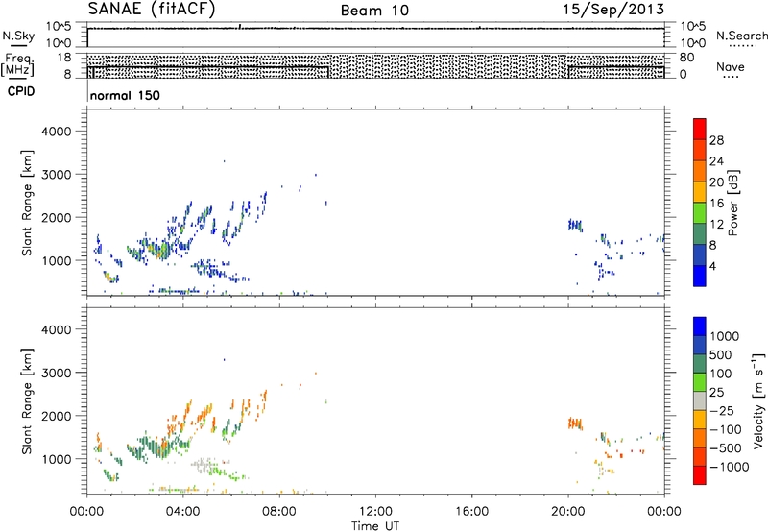This screenshot has height=532, width=768.
Task: Pick the green Velocity segment between 25 and 100
Action: 700,382
